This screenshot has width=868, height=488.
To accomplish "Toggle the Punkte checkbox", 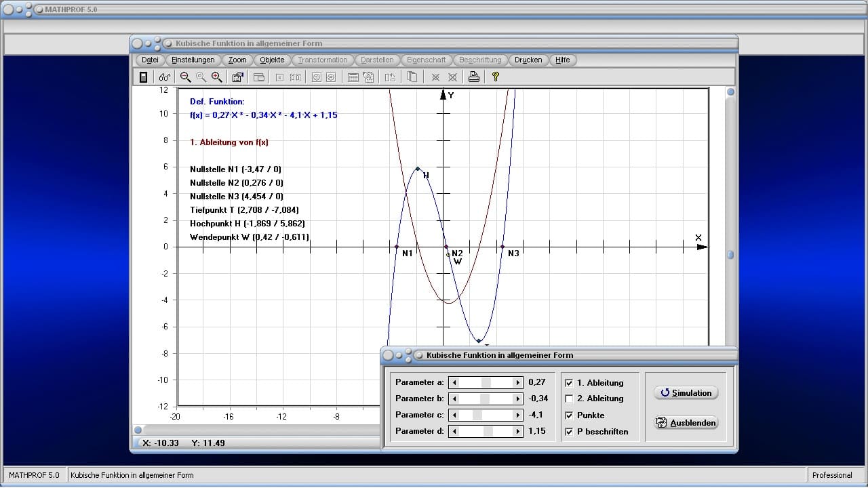I will point(569,415).
